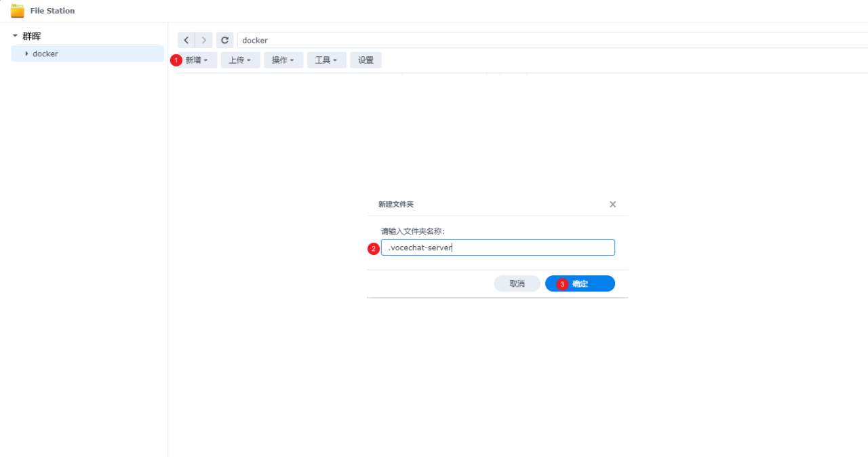Open the 上传 upload dropdown
The height and width of the screenshot is (457, 868).
click(x=240, y=60)
